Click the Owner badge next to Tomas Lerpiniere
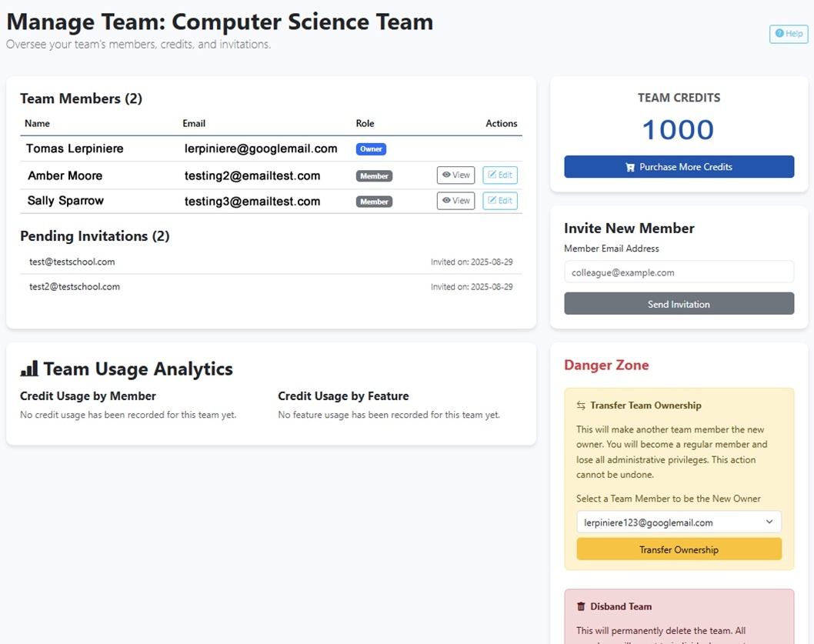This screenshot has width=814, height=644. point(371,148)
